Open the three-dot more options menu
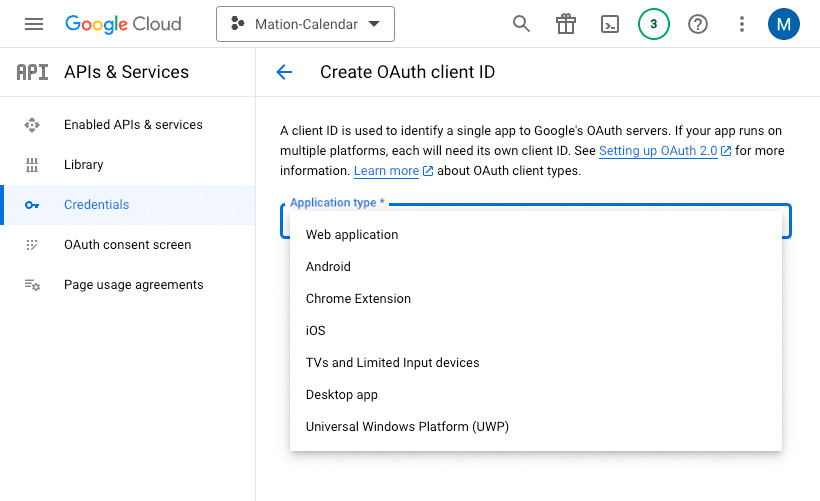The image size is (820, 501). click(742, 24)
